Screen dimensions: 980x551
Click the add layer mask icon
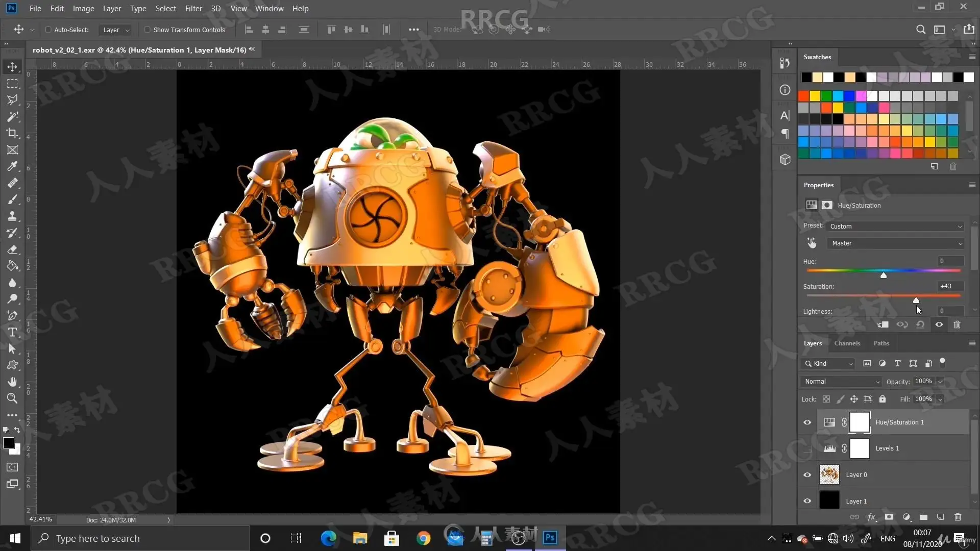889,517
